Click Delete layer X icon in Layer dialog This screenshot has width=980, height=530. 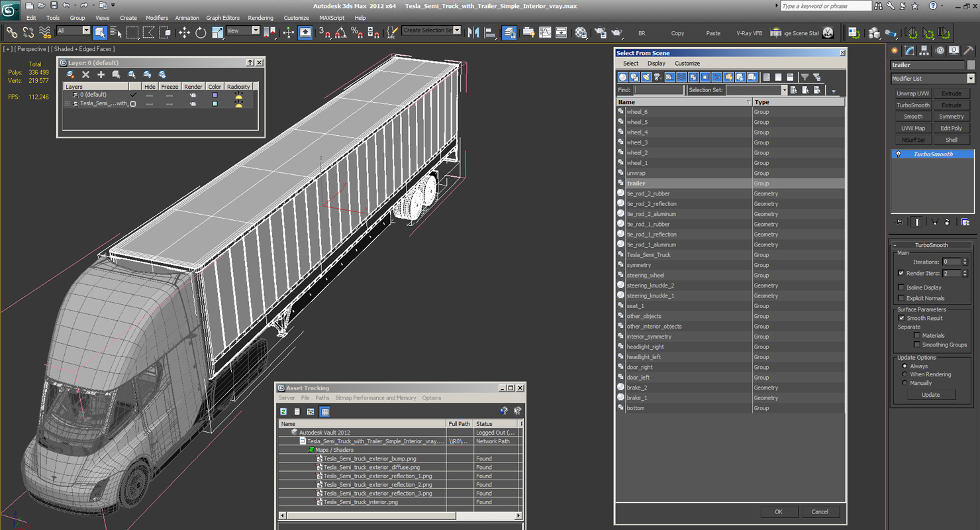[x=85, y=75]
